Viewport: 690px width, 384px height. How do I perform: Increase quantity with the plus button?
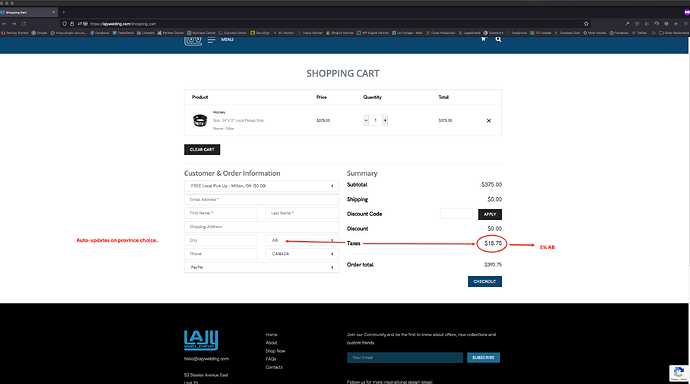[385, 120]
